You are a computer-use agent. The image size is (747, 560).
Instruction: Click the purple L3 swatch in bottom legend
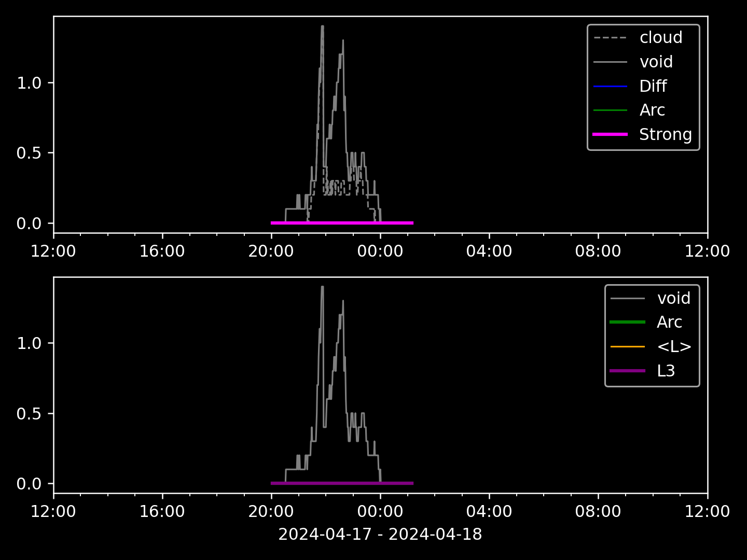point(628,371)
